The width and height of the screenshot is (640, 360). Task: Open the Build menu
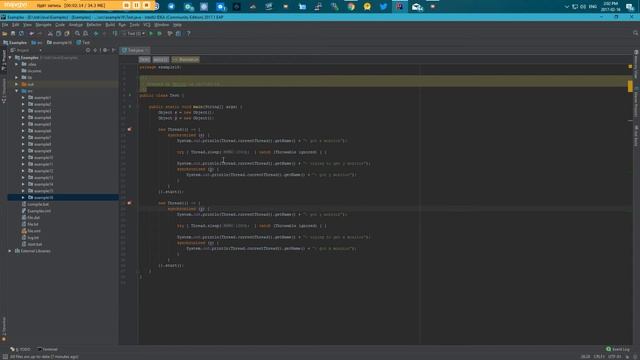pos(110,25)
